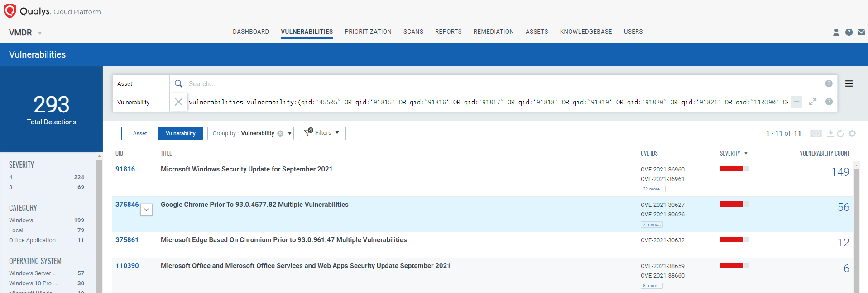
Task: Show 7 more CVEs for QID 375846
Action: pos(652,225)
